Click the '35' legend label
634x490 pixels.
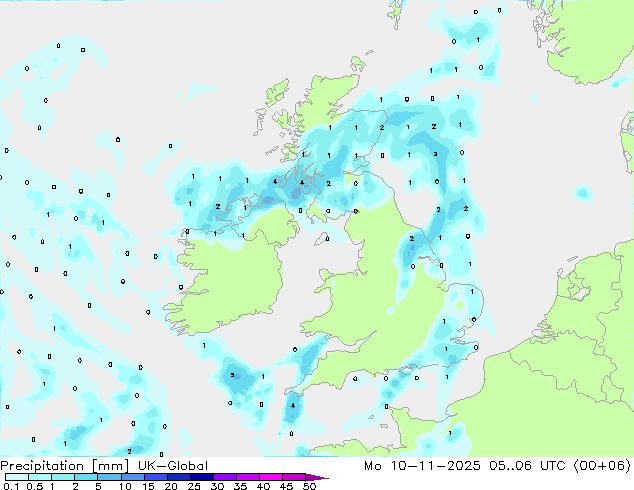pyautogui.click(x=240, y=486)
